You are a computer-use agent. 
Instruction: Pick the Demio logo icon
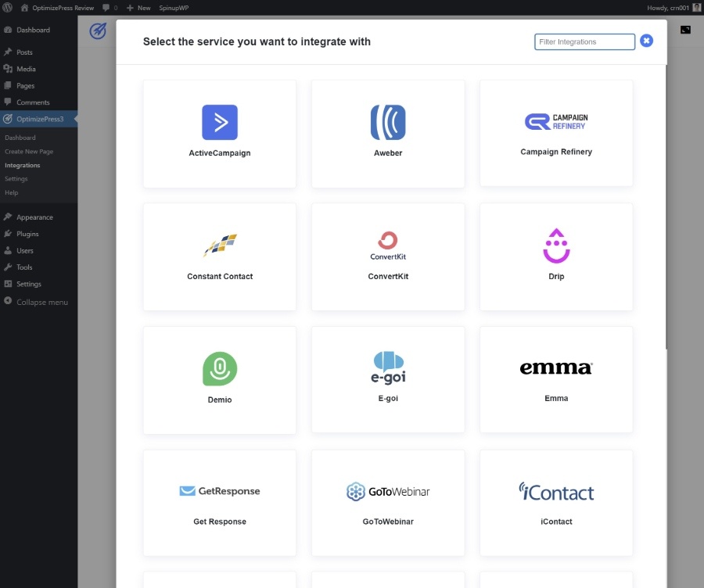click(x=220, y=368)
